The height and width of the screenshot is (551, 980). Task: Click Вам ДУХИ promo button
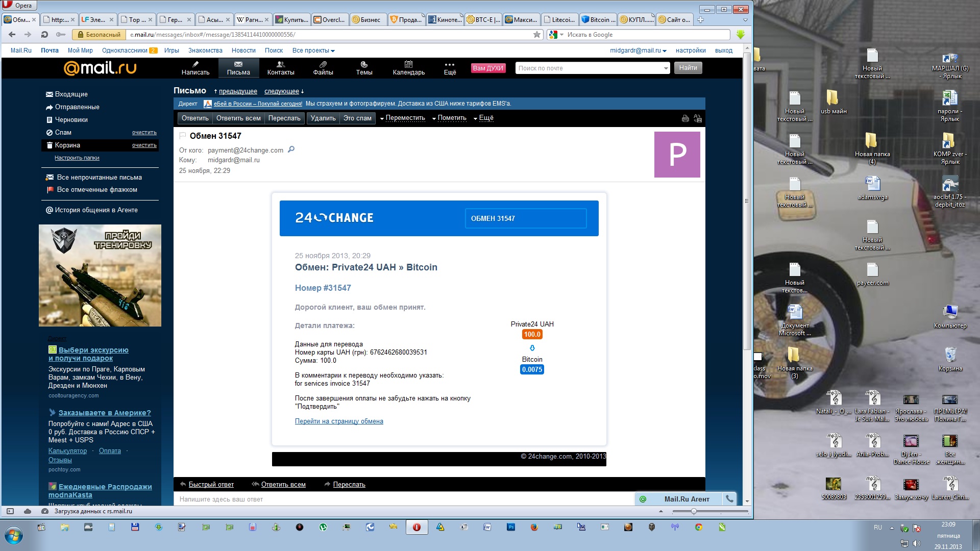tap(488, 68)
